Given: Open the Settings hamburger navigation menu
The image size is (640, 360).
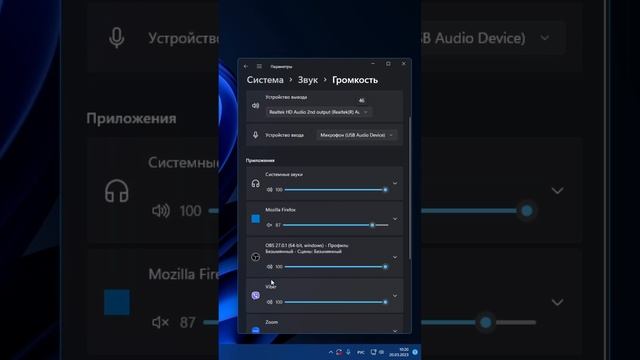Looking at the screenshot, I should (259, 66).
